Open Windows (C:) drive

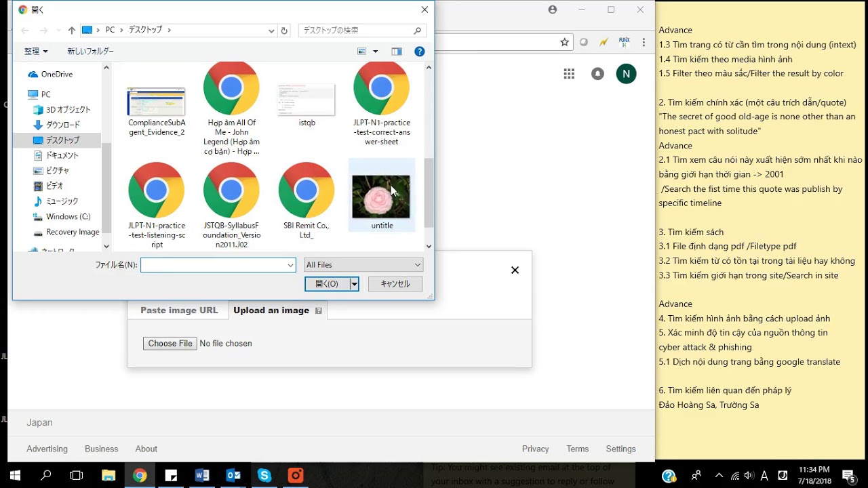(62, 217)
